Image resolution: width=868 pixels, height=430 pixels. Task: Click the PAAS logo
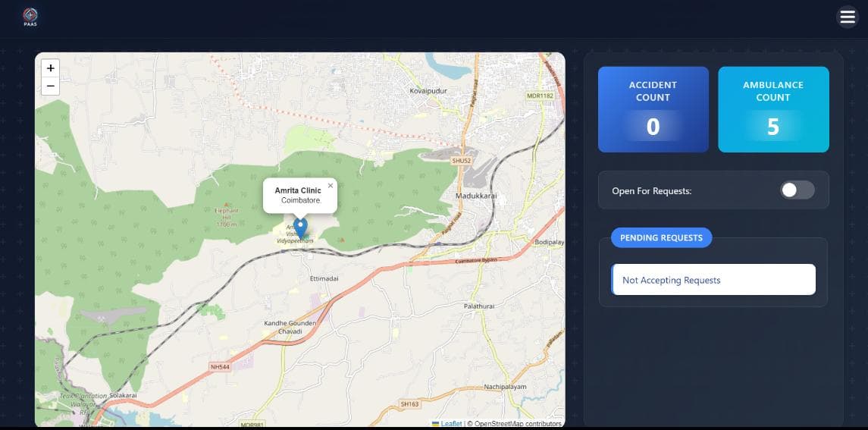30,17
